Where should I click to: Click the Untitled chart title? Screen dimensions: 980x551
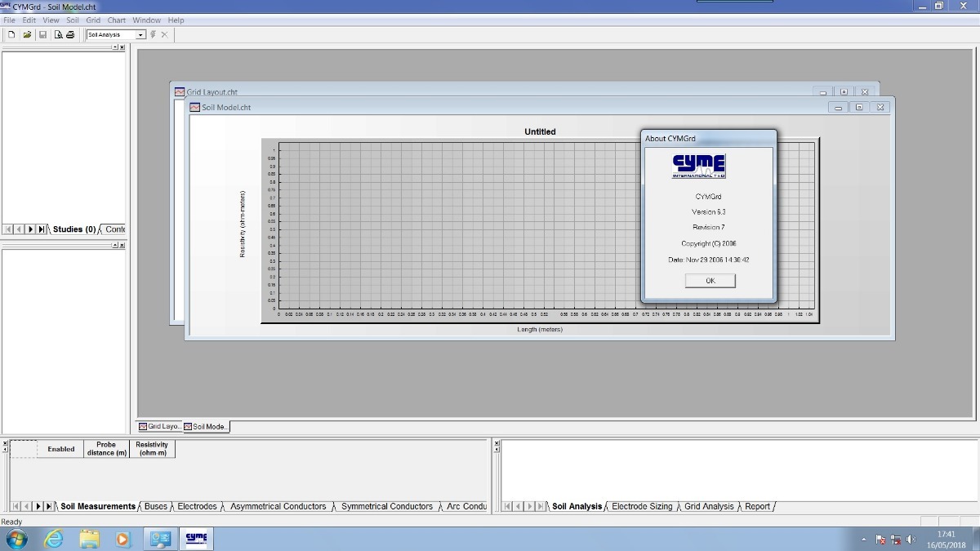[x=540, y=131]
